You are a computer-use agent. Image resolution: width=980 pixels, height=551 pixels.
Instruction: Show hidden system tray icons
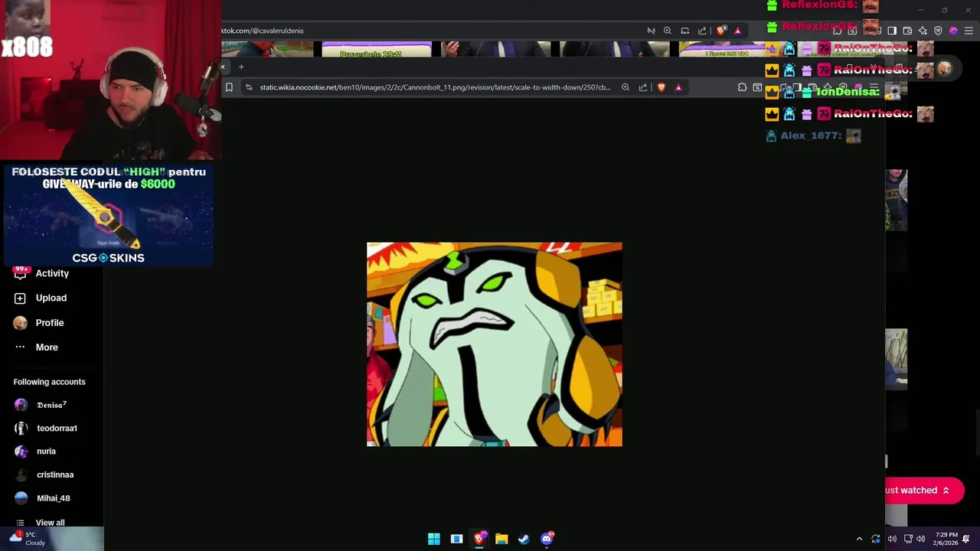pos(859,539)
